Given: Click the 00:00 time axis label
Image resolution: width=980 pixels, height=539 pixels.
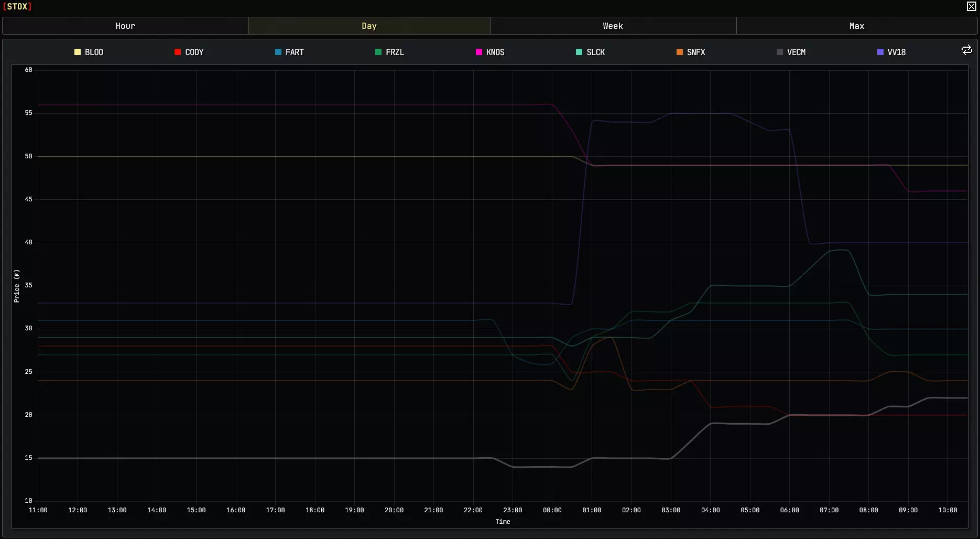Looking at the screenshot, I should coord(552,510).
